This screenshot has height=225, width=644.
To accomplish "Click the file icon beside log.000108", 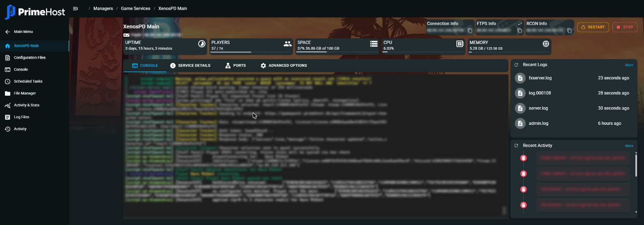I will (520, 93).
